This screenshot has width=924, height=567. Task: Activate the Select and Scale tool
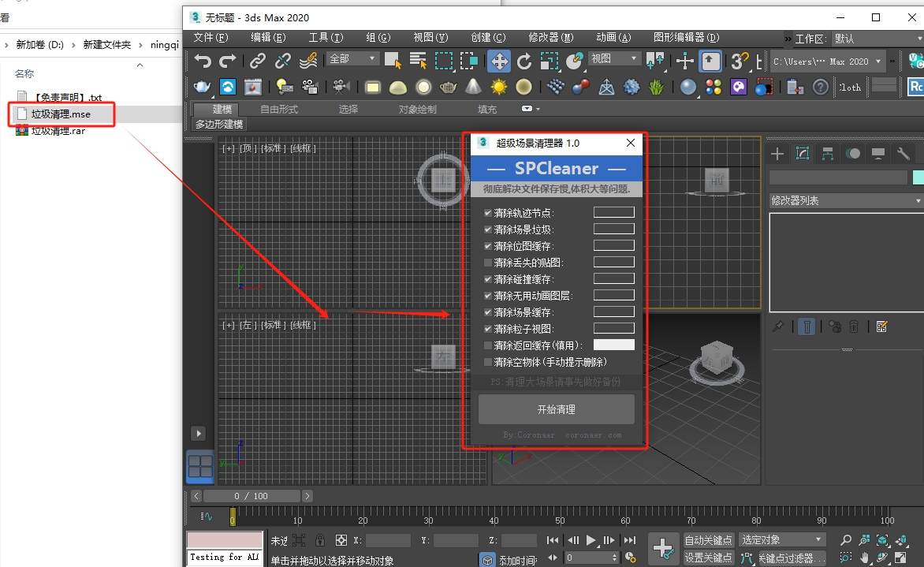(x=550, y=61)
